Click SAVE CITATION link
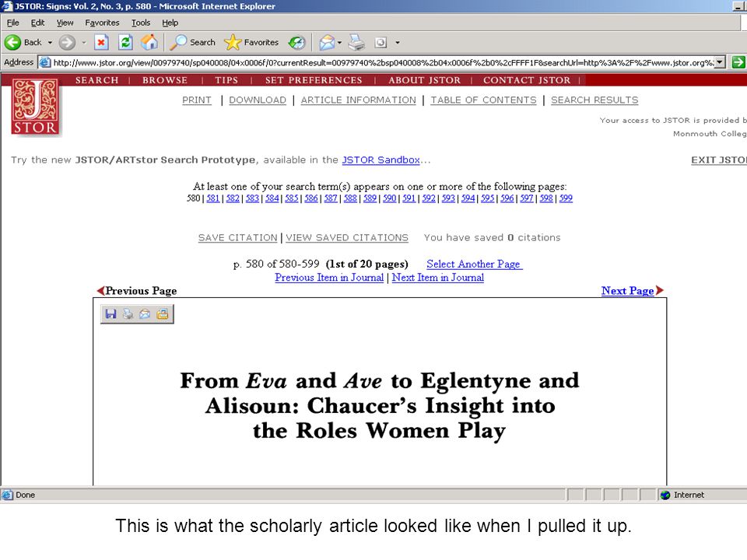The width and height of the screenshot is (747, 560). 238,238
